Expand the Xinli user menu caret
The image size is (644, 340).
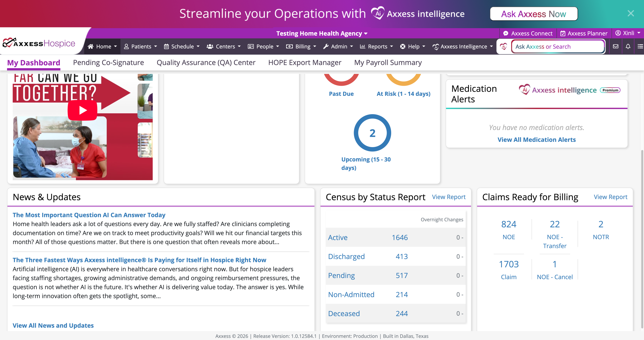[x=639, y=33]
